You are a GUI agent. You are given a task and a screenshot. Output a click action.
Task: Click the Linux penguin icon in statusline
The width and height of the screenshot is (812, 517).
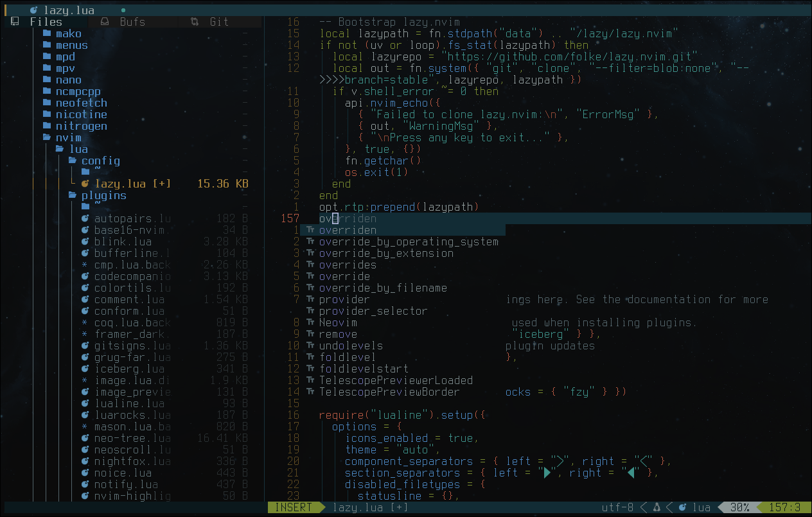click(x=657, y=508)
